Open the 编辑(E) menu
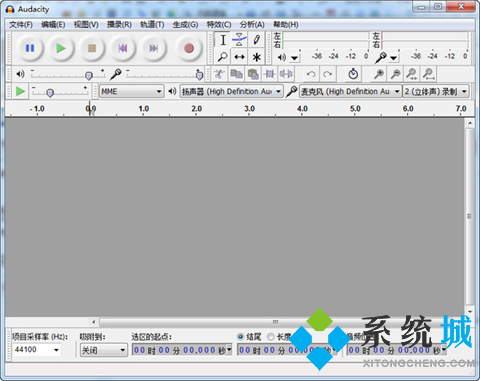This screenshot has width=480, height=381. (53, 25)
